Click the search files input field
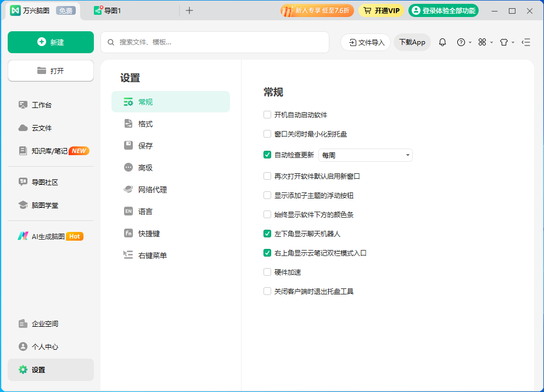The image size is (544, 392). (214, 42)
